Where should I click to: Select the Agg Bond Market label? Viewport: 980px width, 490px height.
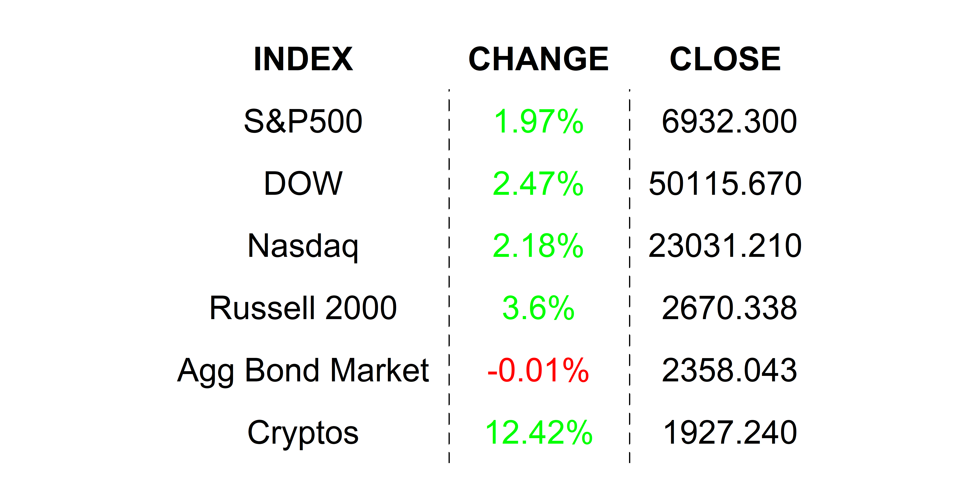click(303, 371)
